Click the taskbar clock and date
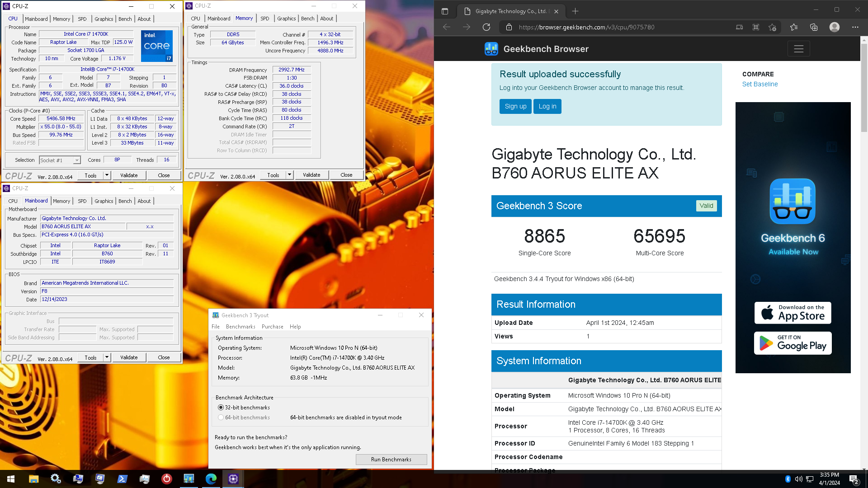The height and width of the screenshot is (488, 868). tap(829, 479)
